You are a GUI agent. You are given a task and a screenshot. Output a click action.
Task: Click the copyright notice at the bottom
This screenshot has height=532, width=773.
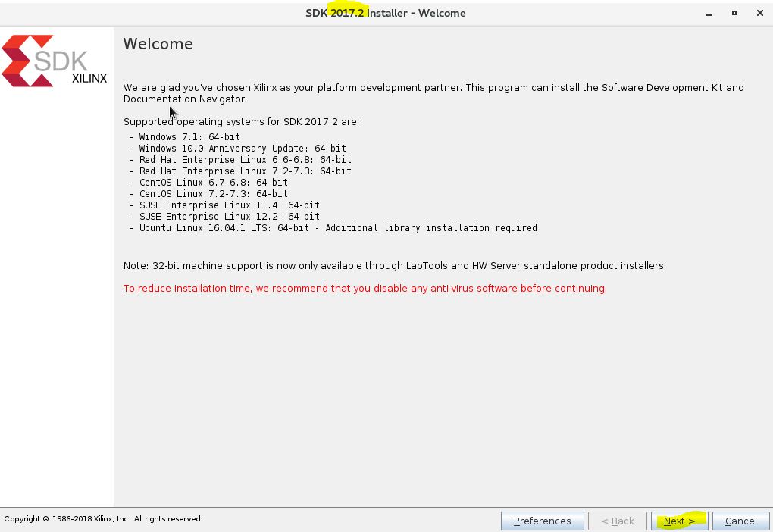click(101, 518)
